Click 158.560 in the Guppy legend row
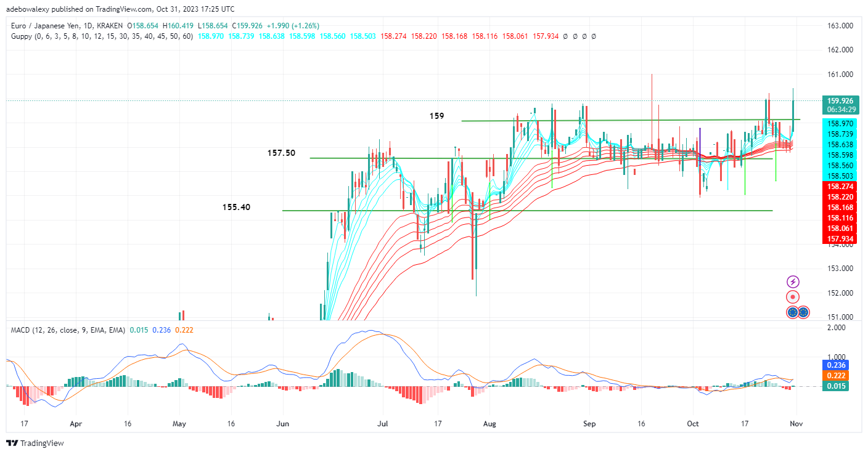This screenshot has height=454, width=868. click(332, 36)
